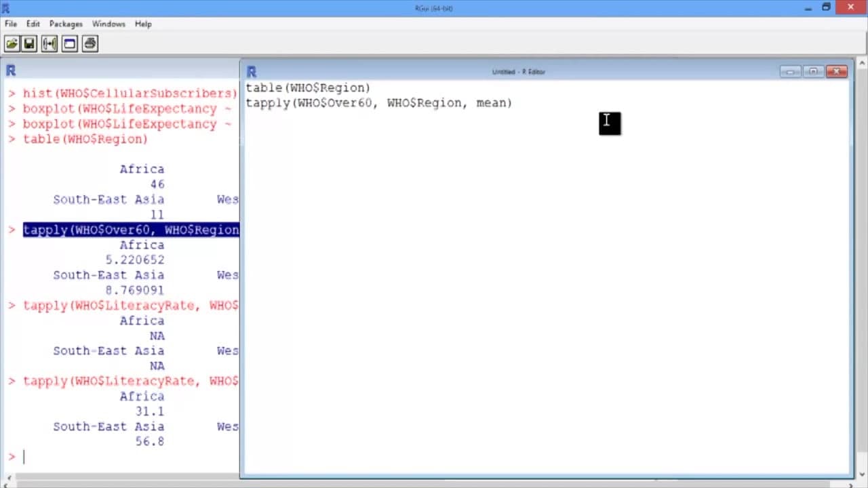Click the value '31.1' in console
The width and height of the screenshot is (868, 488).
point(150,411)
